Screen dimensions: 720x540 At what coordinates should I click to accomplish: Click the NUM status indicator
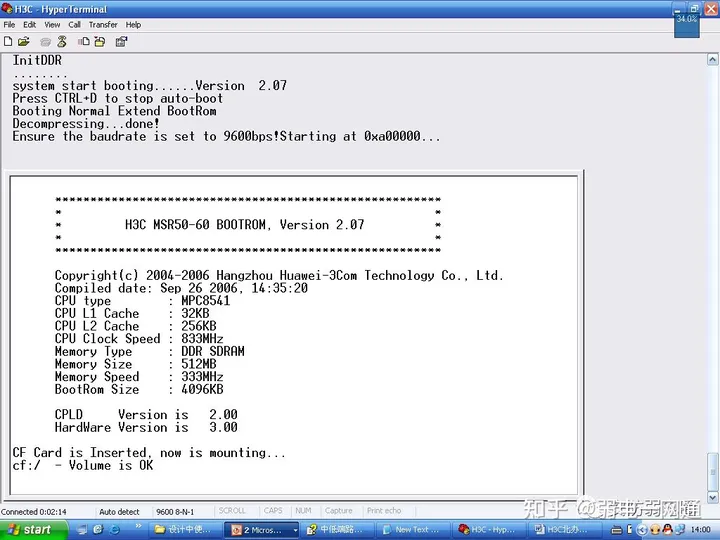pos(303,511)
